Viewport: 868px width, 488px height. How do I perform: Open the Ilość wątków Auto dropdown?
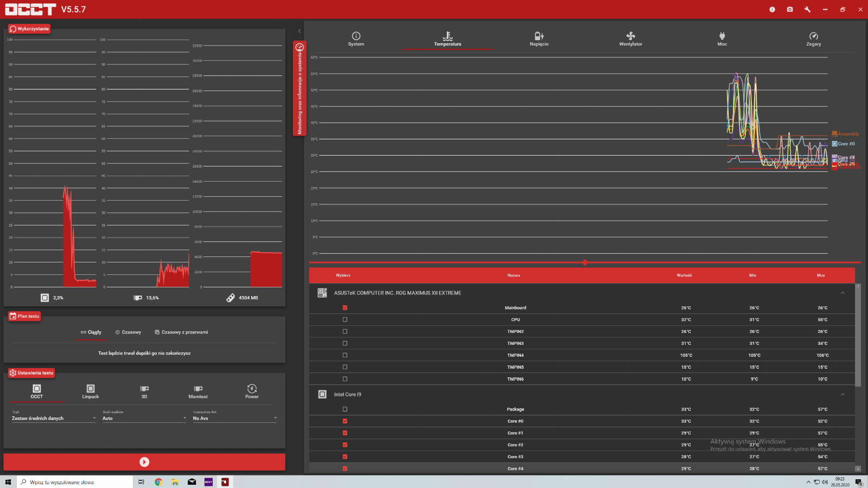coord(144,418)
